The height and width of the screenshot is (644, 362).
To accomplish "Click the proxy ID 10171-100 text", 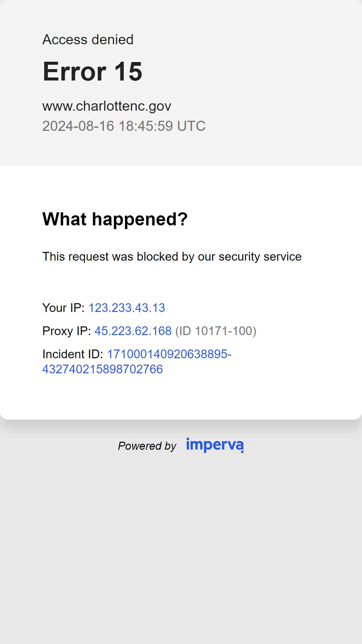I will coord(216,331).
